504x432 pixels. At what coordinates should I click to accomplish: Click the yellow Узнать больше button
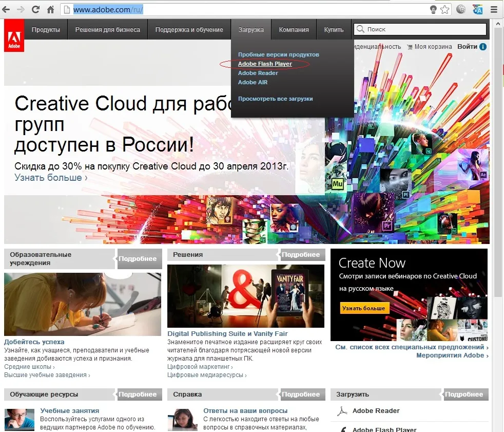point(364,308)
